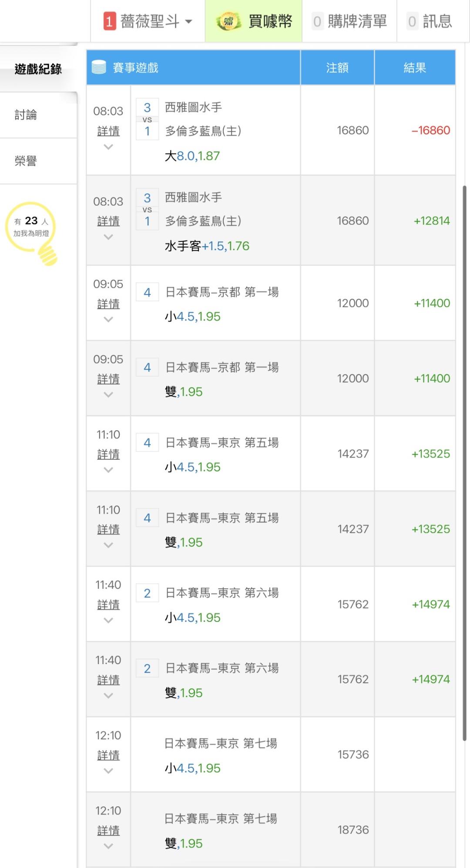Open 詳情 link for first 11:40 record
Image resolution: width=470 pixels, height=868 pixels.
[x=108, y=605]
